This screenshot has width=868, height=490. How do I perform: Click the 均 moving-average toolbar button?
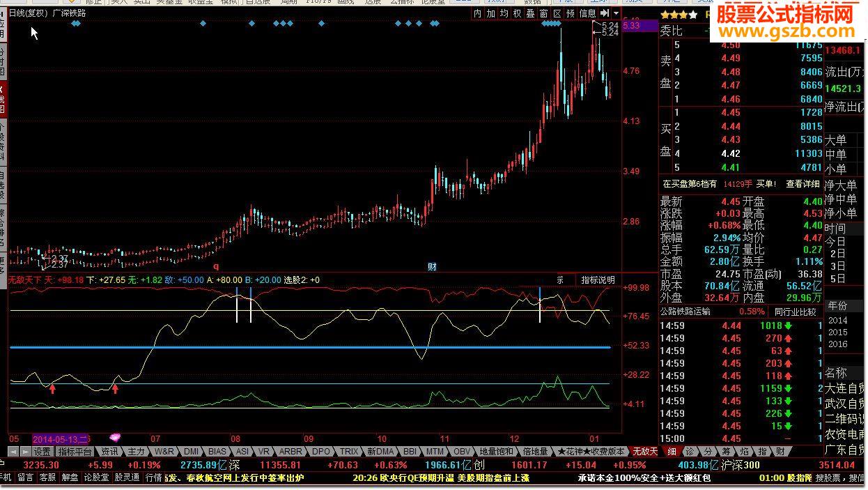(504, 13)
